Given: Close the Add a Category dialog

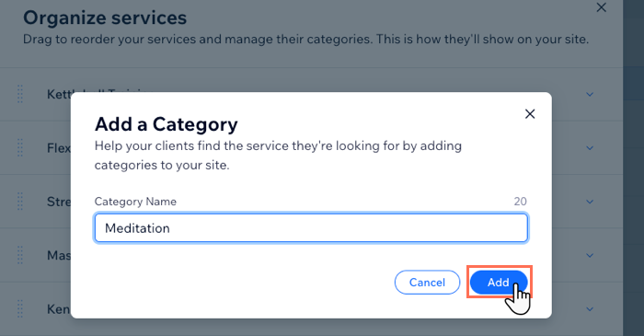Looking at the screenshot, I should pos(530,114).
